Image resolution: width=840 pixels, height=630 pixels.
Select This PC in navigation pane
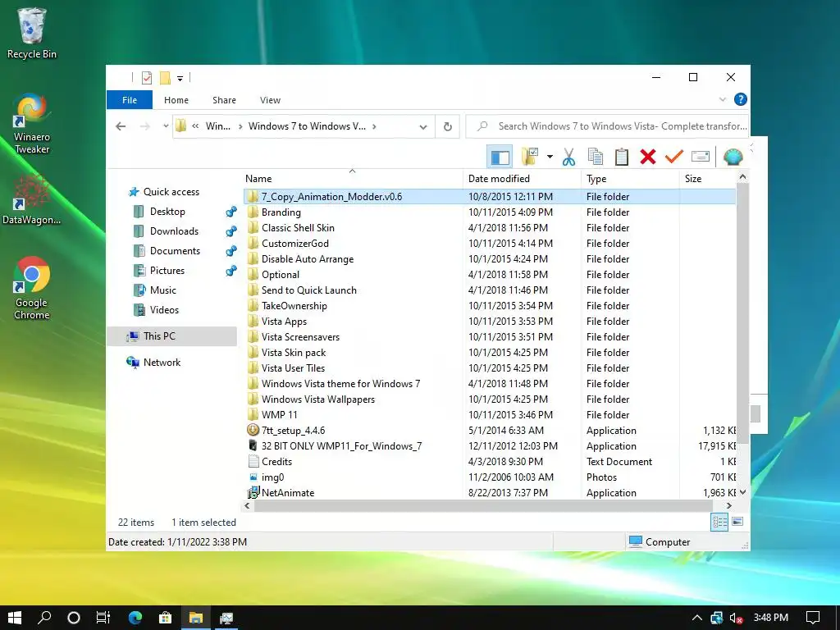[x=159, y=336]
